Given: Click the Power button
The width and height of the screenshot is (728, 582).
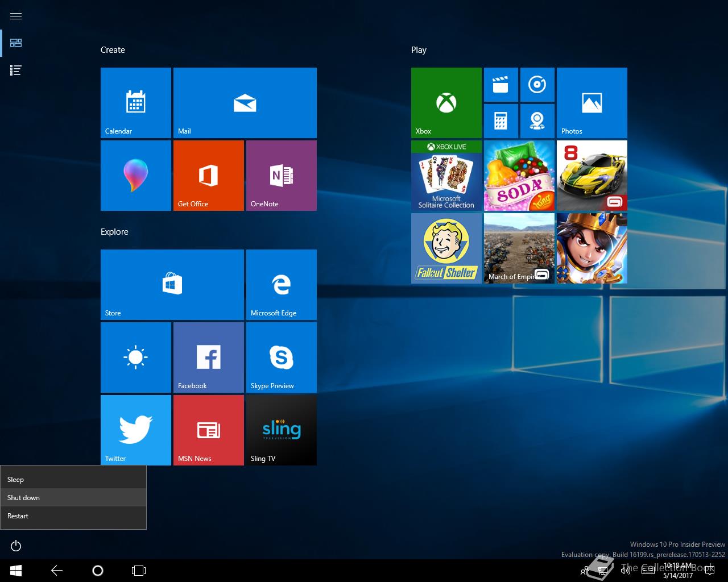Looking at the screenshot, I should (x=16, y=546).
